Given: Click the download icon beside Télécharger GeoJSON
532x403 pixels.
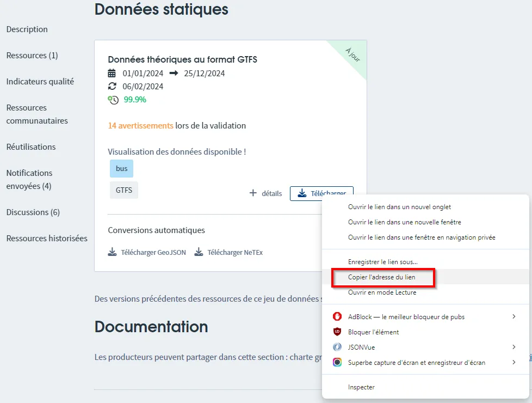Looking at the screenshot, I should pyautogui.click(x=112, y=252).
